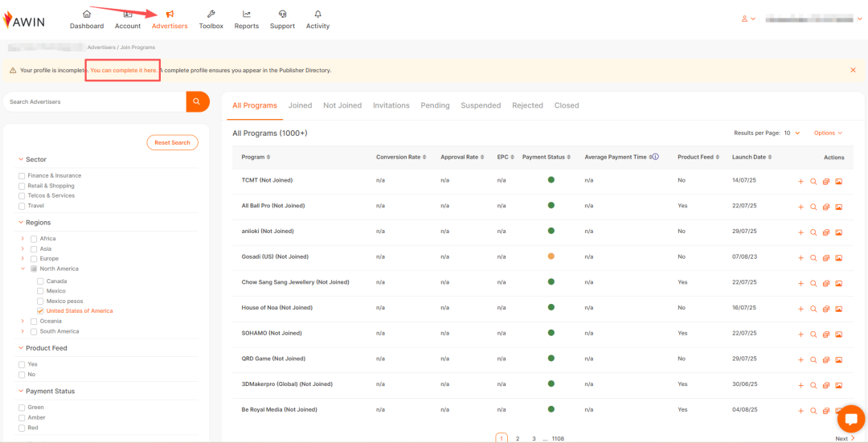Image resolution: width=868 pixels, height=443 pixels.
Task: Click the image icon for QRD Game
Action: [x=838, y=360]
